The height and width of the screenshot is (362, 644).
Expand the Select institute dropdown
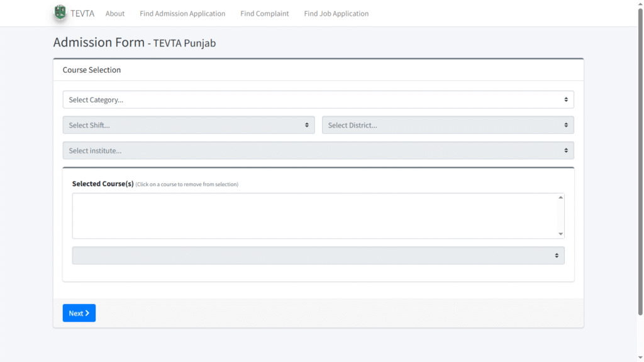pos(318,151)
